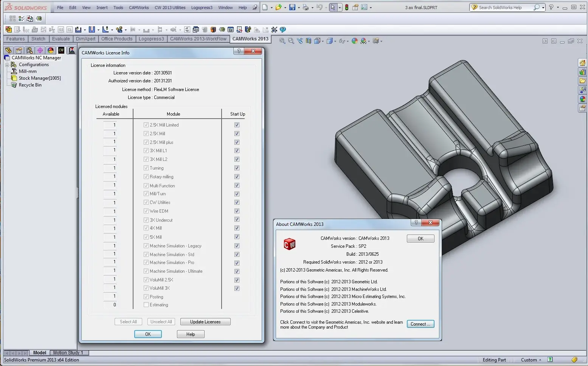Open the Logopress3 menu

tap(202, 8)
